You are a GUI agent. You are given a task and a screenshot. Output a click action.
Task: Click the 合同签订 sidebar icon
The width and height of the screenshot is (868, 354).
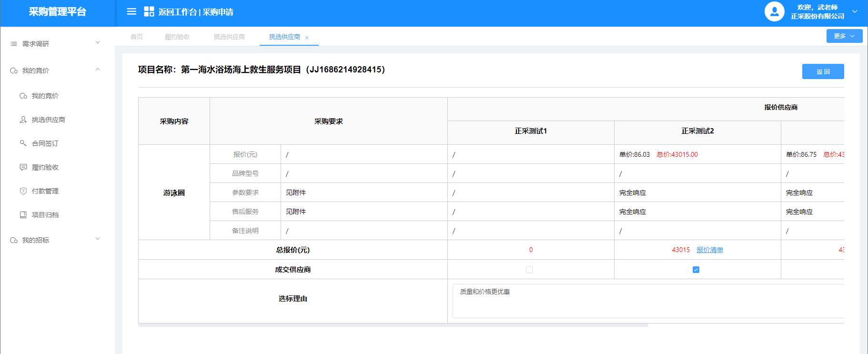tap(23, 143)
